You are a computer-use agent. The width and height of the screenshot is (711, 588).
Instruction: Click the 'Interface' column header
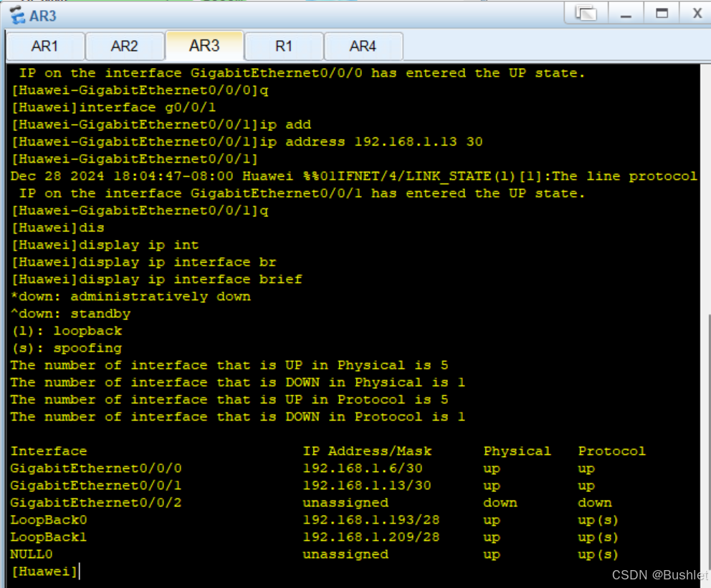coord(49,450)
